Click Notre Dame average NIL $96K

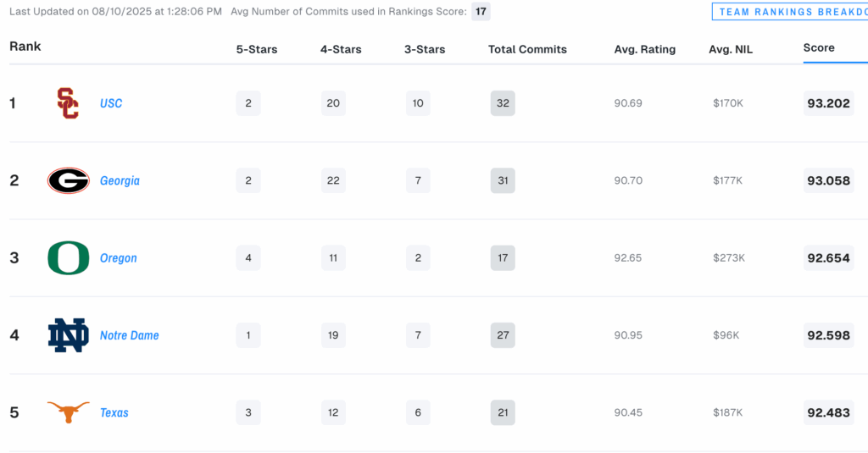click(x=726, y=336)
